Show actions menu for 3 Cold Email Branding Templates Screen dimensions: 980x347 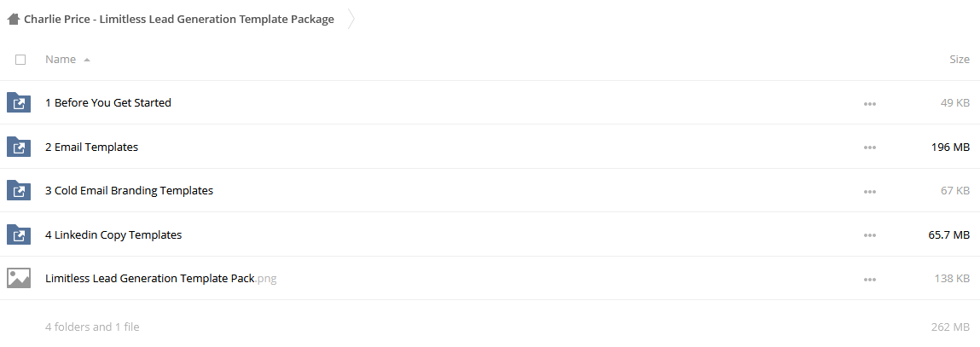869,191
